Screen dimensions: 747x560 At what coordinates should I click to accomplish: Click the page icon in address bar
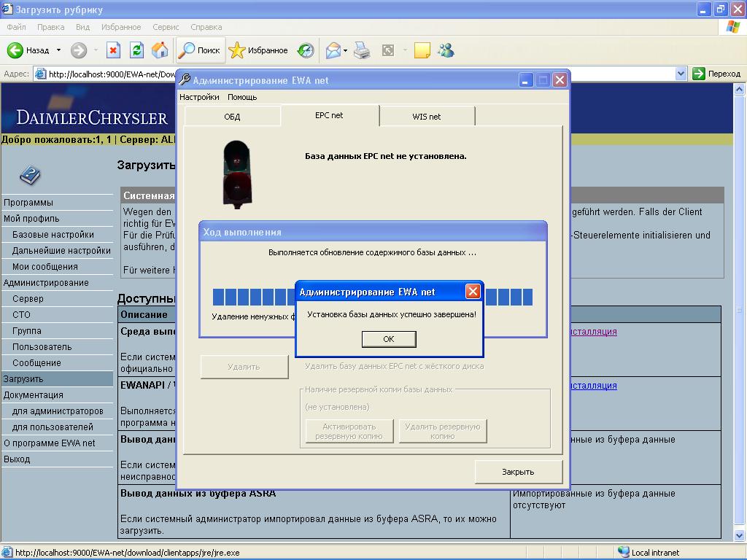pos(41,74)
